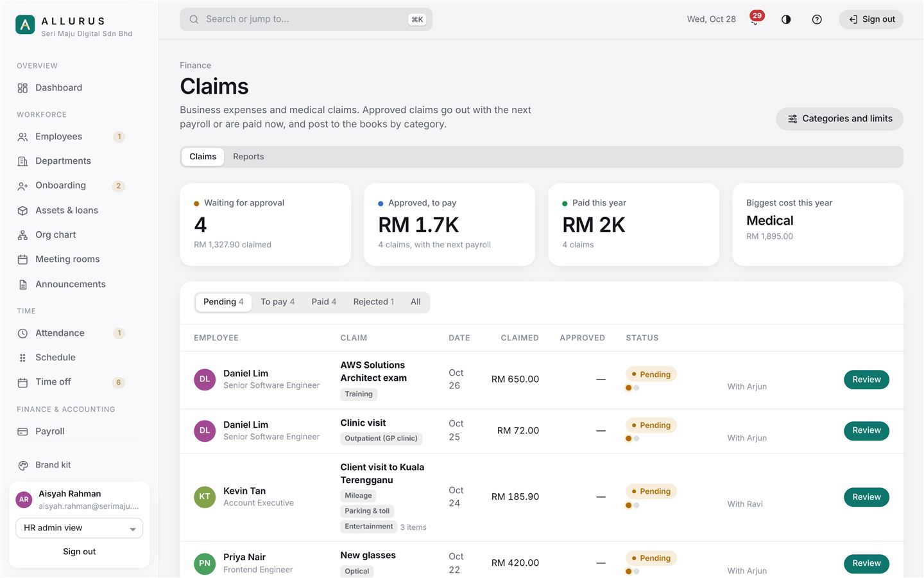
Task: Click the Meeting rooms calendar icon
Action: click(22, 259)
